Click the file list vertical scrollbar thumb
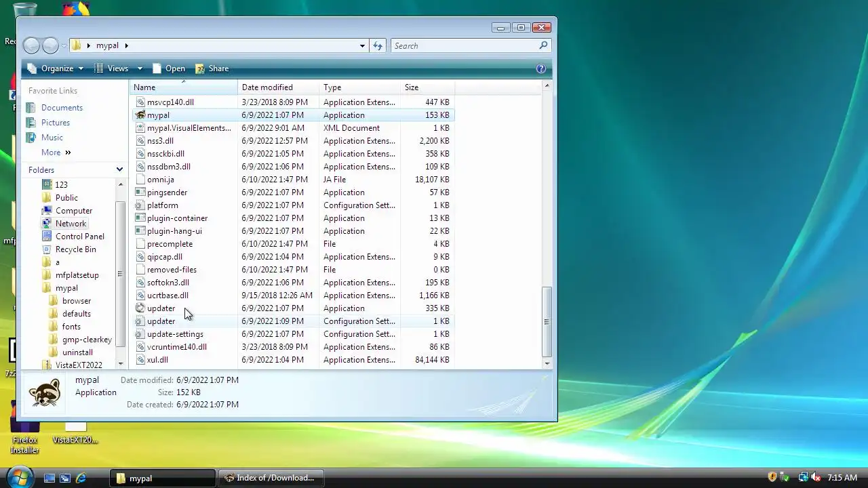Viewport: 868px width, 488px height. pyautogui.click(x=547, y=322)
